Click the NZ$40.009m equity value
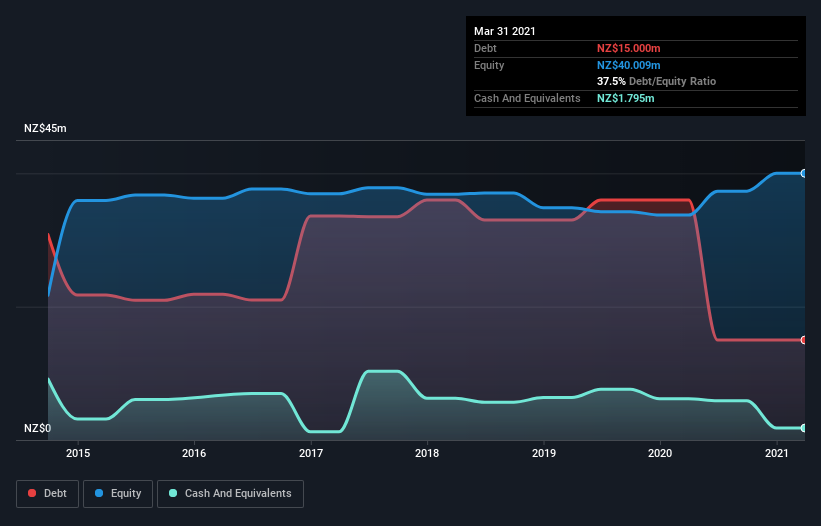The image size is (821, 526). 628,65
